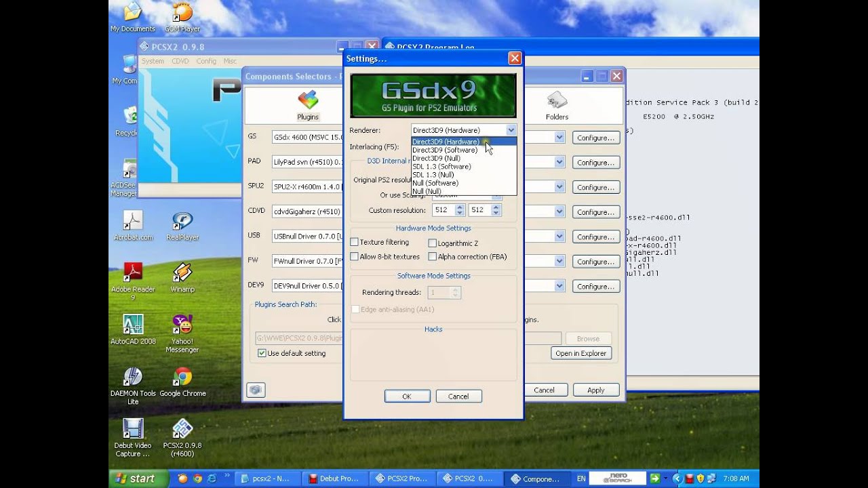
Task: Select SDL 1.3 (Null) renderer option
Action: click(x=464, y=174)
